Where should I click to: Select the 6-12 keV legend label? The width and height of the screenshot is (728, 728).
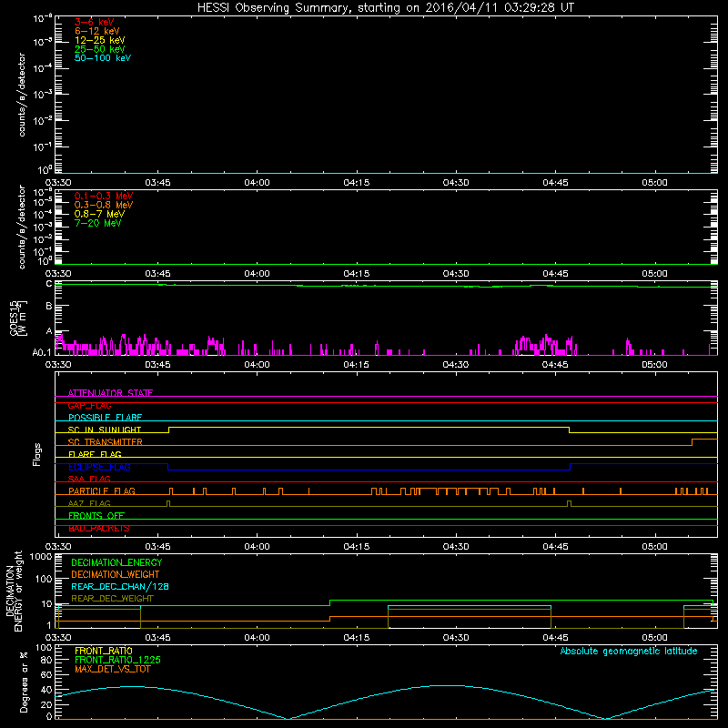coord(97,31)
